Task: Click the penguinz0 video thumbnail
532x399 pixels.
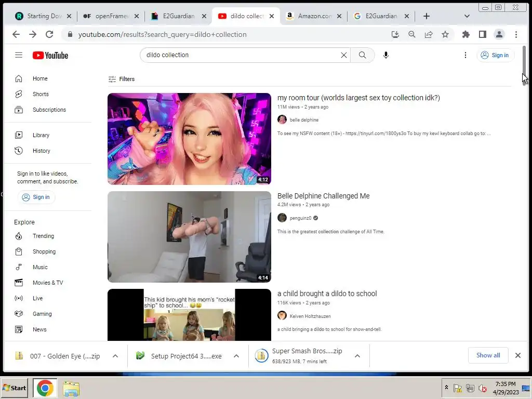Action: coord(189,237)
